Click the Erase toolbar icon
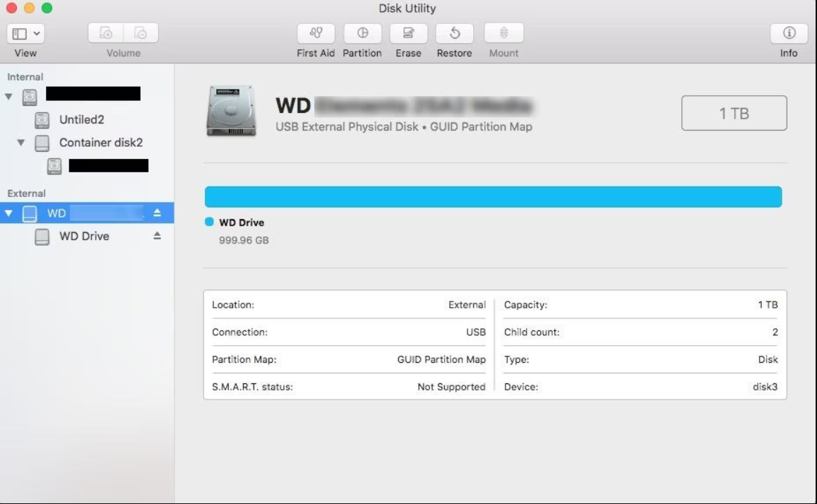The height and width of the screenshot is (504, 817). [x=408, y=33]
